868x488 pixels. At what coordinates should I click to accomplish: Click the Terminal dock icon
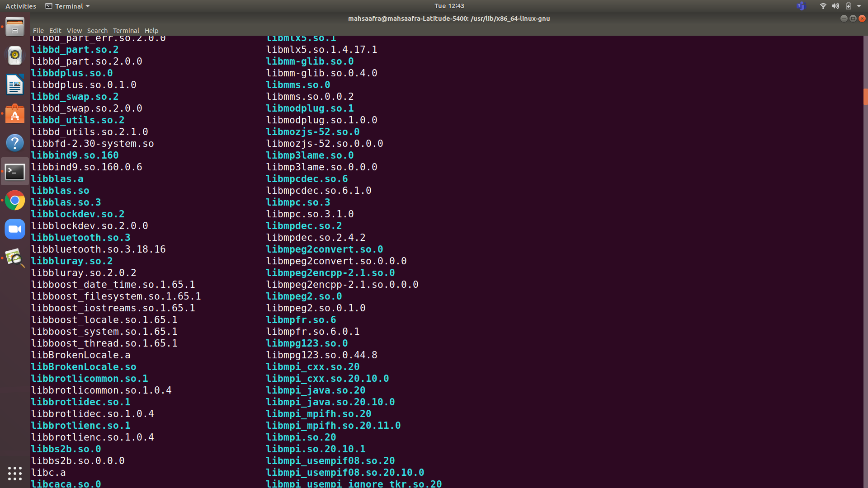pos(15,172)
